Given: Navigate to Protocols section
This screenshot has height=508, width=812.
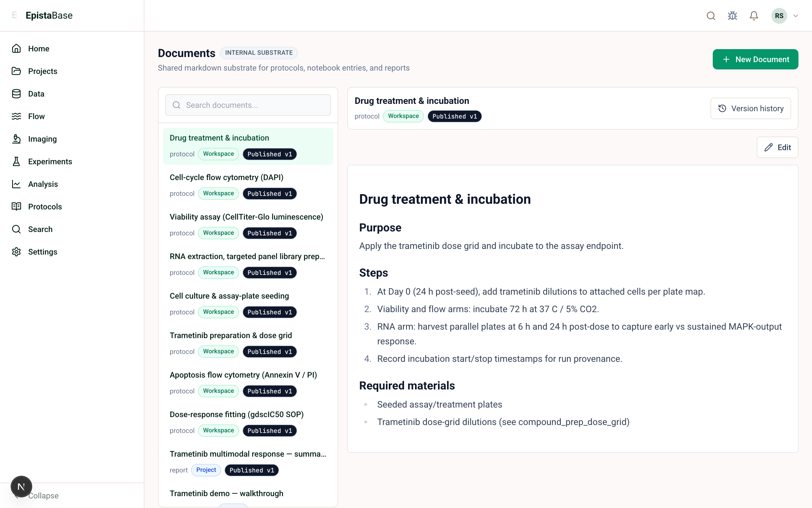Looking at the screenshot, I should 45,206.
